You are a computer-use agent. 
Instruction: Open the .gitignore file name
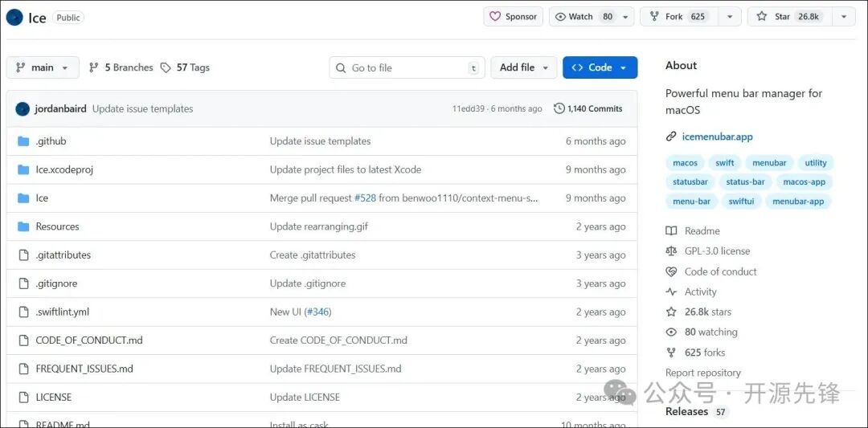coord(56,283)
